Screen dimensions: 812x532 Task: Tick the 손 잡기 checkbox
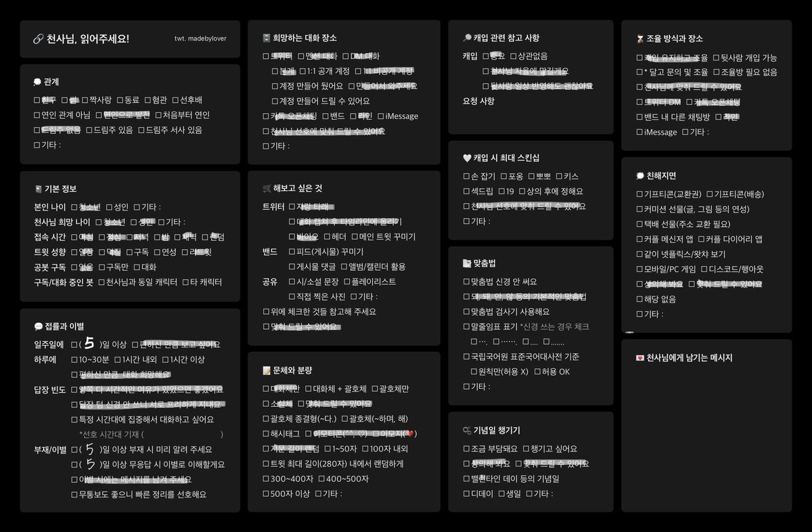pyautogui.click(x=466, y=177)
